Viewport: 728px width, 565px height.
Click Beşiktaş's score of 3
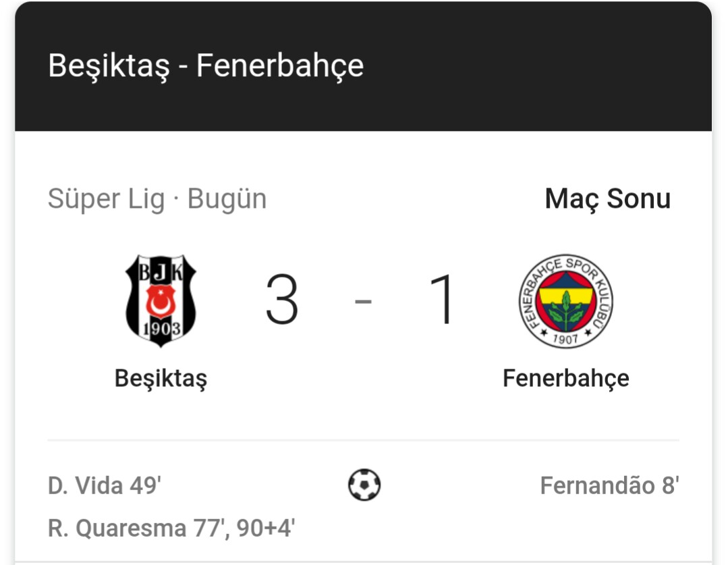pos(282,300)
